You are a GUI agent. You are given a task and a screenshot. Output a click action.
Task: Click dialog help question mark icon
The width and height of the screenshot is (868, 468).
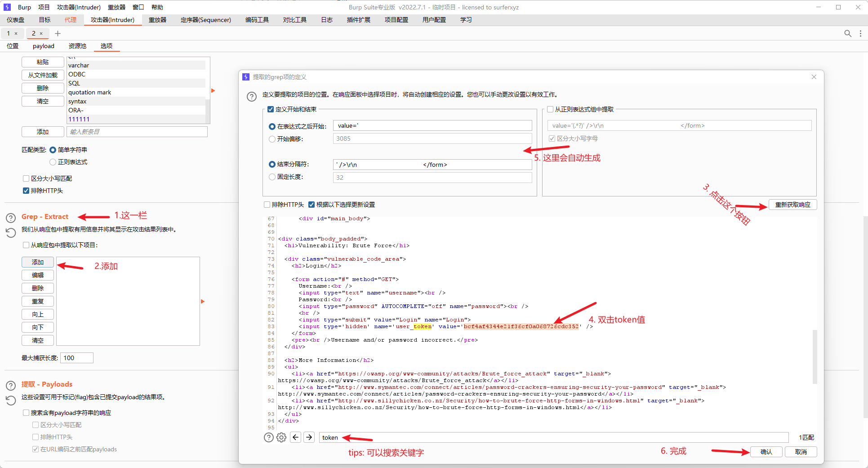[x=252, y=96]
